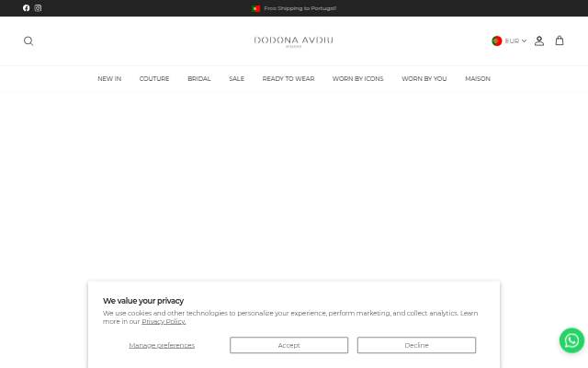Click the 'We value your privacy' heading
This screenshot has width=588, height=368.
coord(143,301)
